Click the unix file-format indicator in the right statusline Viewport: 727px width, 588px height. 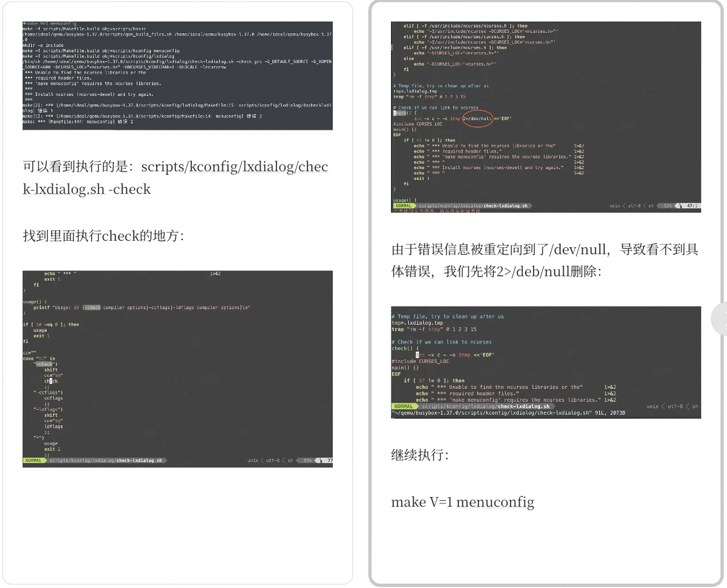point(615,206)
